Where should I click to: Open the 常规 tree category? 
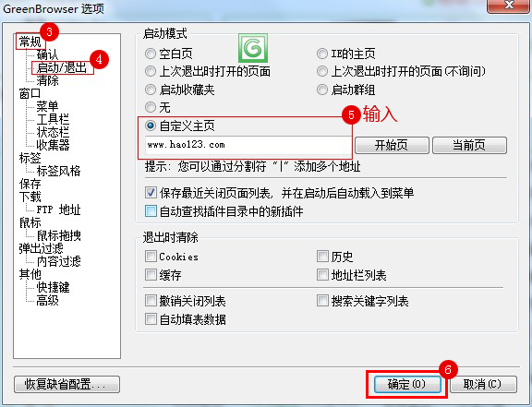tap(30, 42)
